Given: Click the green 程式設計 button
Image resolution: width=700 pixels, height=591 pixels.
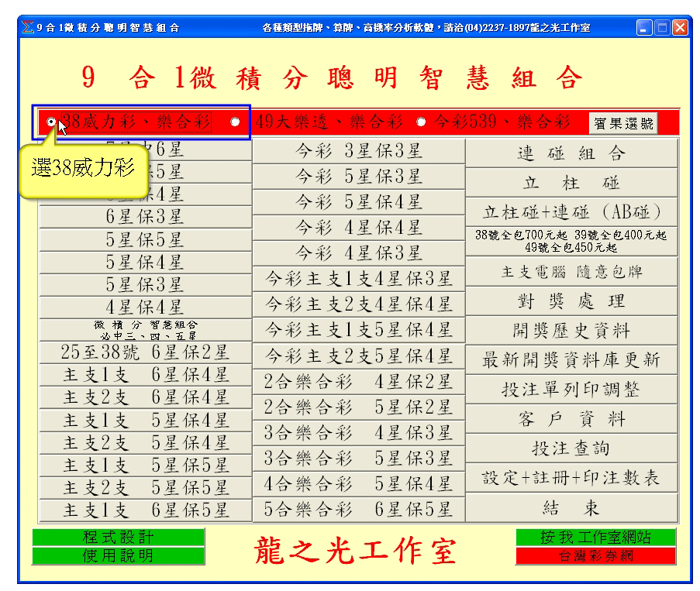Looking at the screenshot, I should click(x=119, y=537).
